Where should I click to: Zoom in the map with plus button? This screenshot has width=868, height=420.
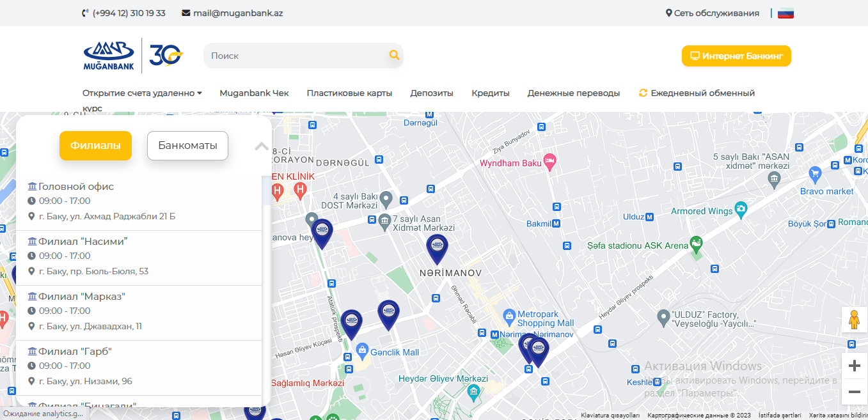pos(854,366)
